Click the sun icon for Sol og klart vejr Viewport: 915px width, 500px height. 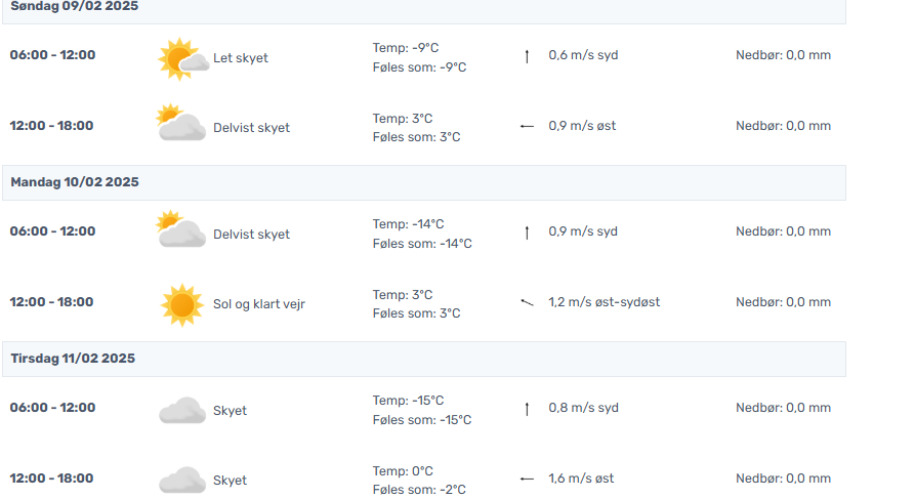[182, 305]
